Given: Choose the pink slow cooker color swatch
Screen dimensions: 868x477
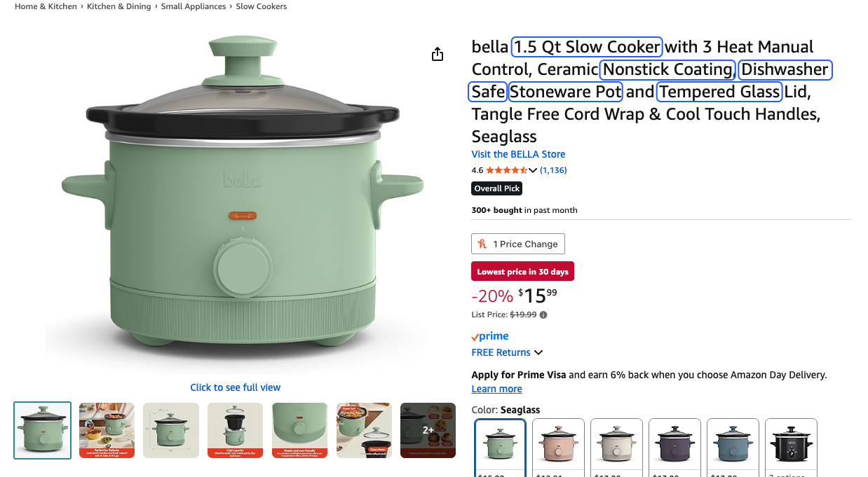Looking at the screenshot, I should [558, 445].
